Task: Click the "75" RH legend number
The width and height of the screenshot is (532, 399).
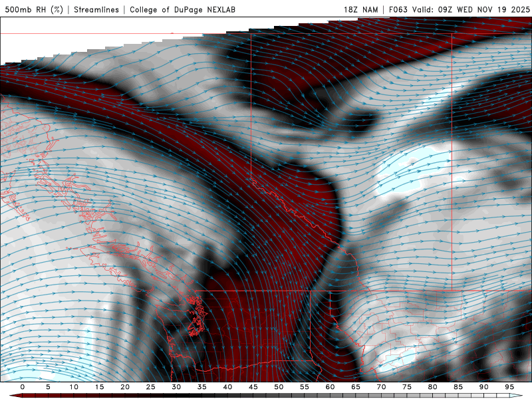Action: click(406, 387)
